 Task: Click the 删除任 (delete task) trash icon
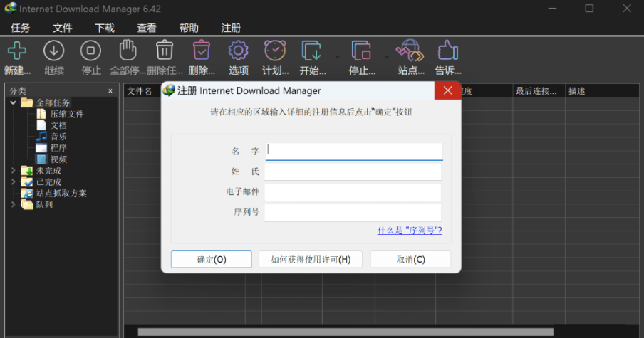point(165,51)
